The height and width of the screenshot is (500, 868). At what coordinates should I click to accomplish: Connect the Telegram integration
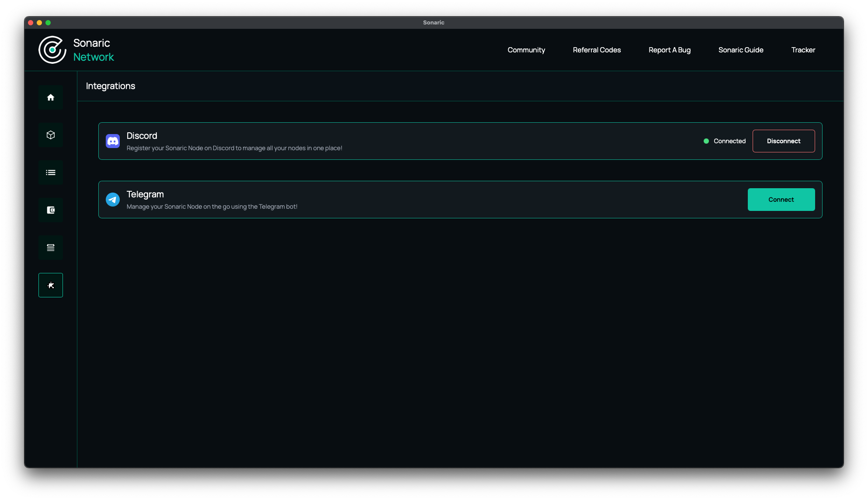coord(781,200)
